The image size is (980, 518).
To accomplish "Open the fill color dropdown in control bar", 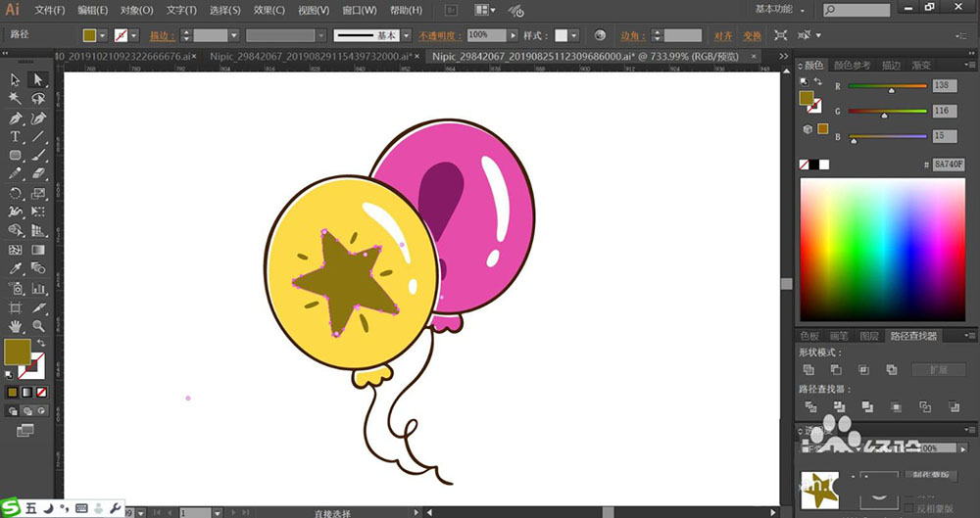I will (103, 35).
